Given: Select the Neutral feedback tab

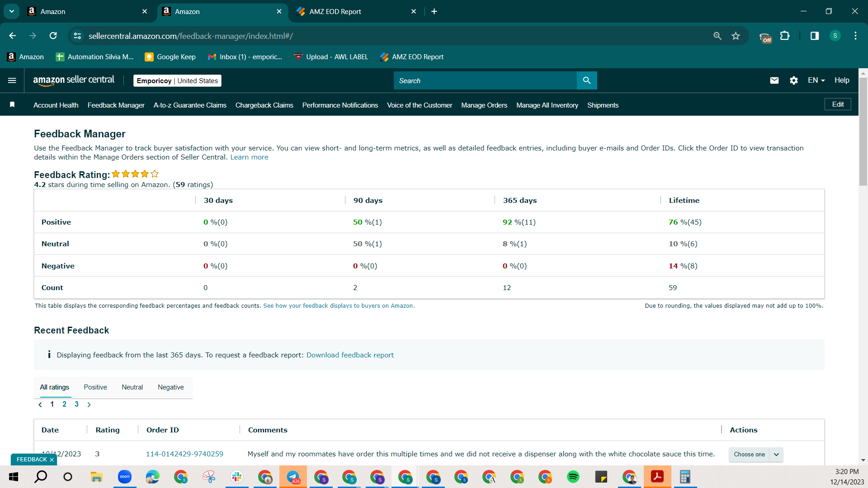Looking at the screenshot, I should point(132,387).
